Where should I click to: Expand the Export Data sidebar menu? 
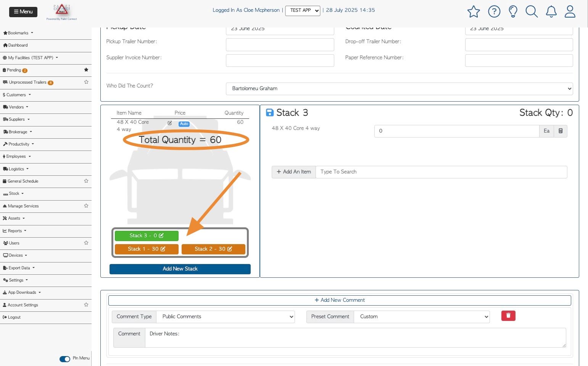click(19, 268)
